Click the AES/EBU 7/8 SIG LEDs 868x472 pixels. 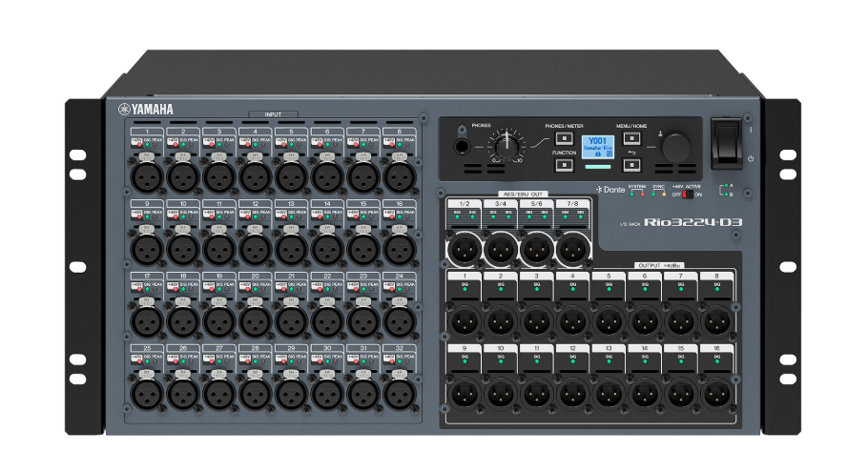click(x=572, y=215)
